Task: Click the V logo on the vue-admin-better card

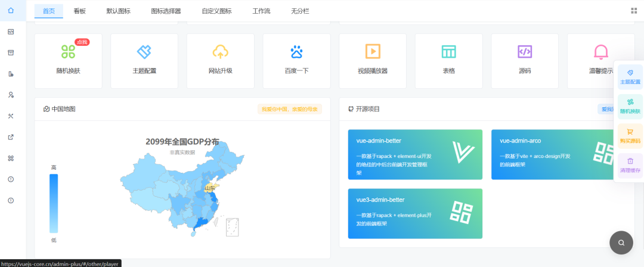Action: 463,153
